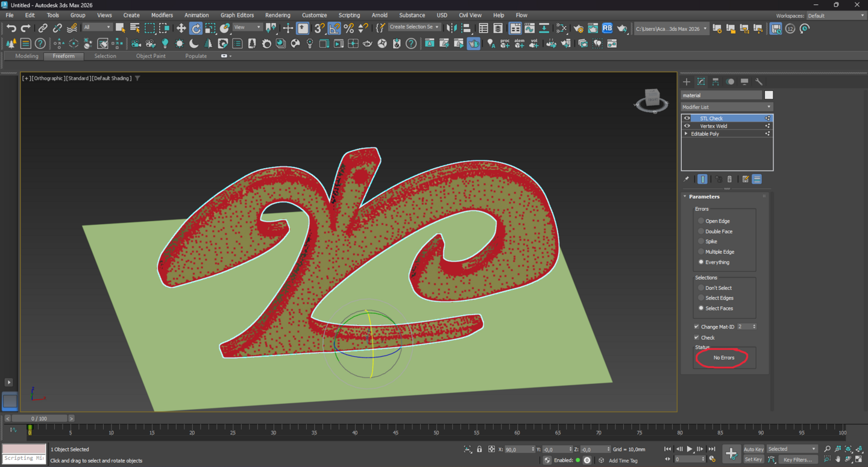
Task: Select the Open Edge radio button
Action: tap(701, 221)
